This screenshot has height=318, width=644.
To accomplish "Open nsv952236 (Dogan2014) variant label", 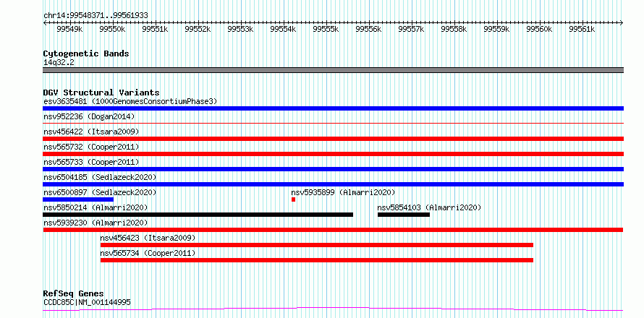I will tap(89, 116).
